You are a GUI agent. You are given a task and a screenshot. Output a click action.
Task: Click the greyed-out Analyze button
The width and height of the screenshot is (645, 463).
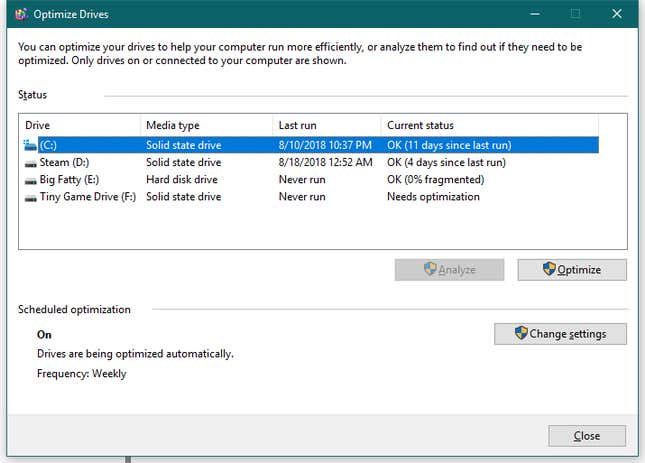[449, 270]
